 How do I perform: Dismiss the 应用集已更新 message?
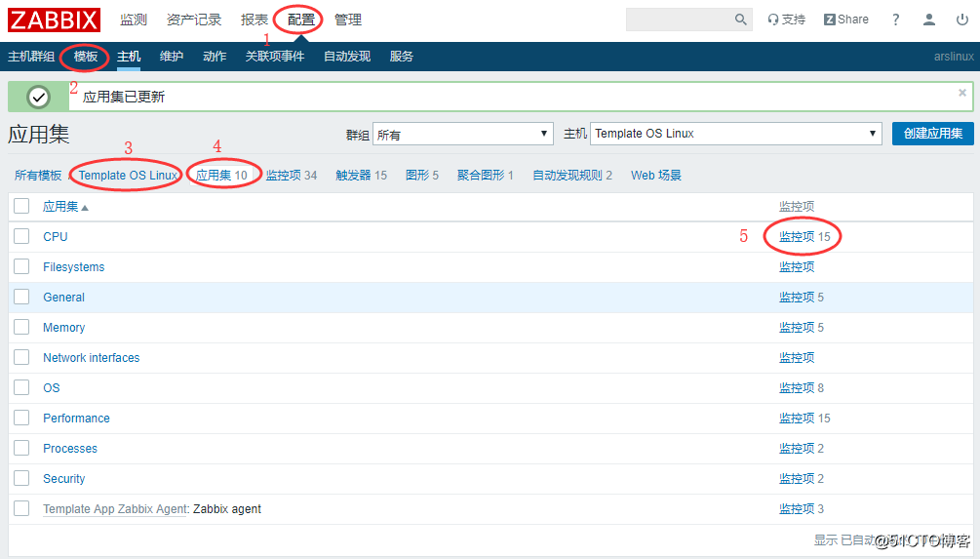click(x=962, y=93)
